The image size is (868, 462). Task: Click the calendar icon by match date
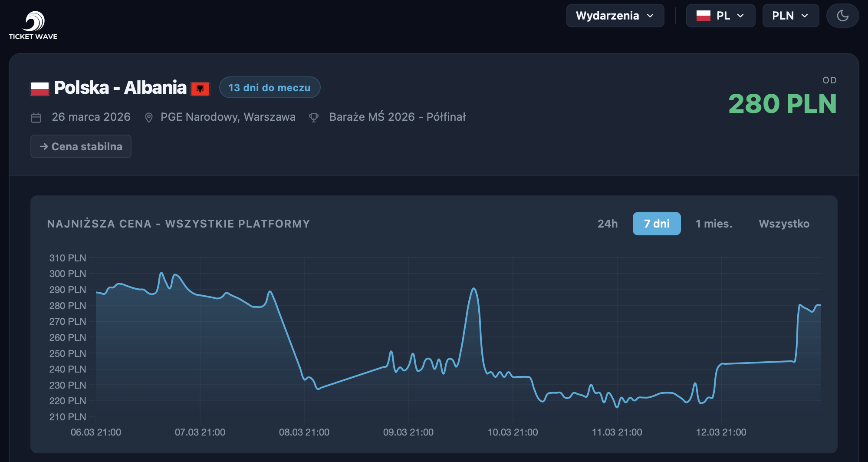tap(36, 118)
